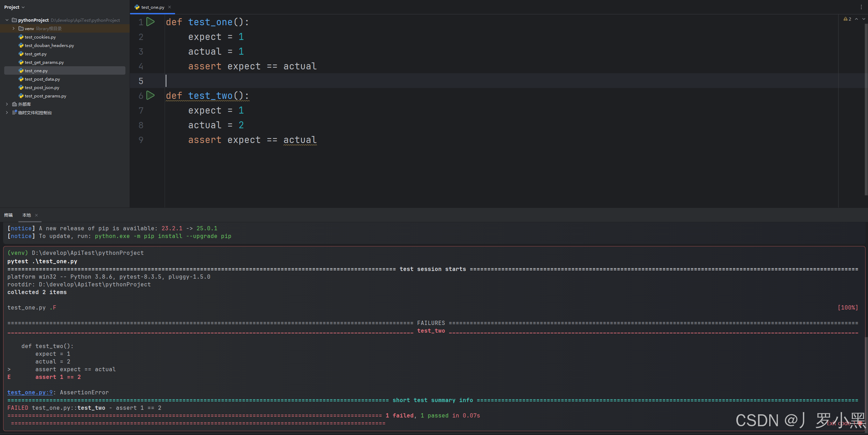
Task: Expand the 临时文件和控制台 node
Action: pos(7,113)
